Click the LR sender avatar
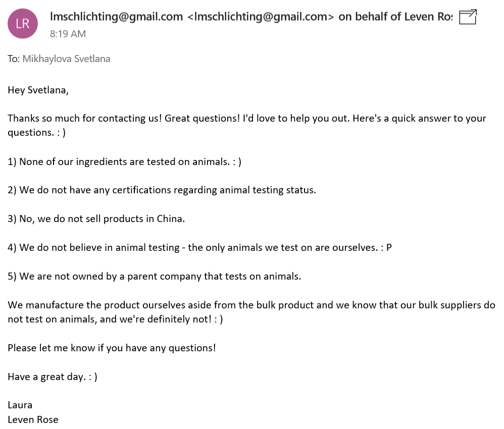 click(x=23, y=24)
